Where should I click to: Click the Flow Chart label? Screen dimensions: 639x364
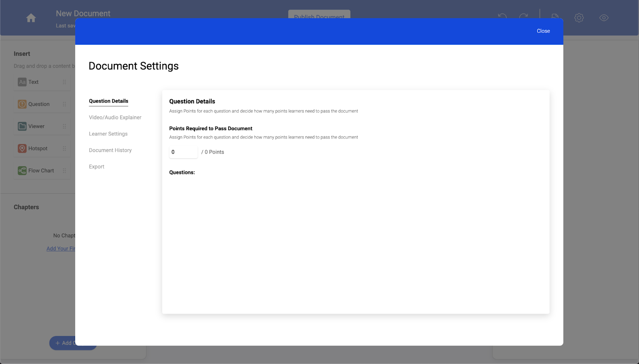coord(41,171)
